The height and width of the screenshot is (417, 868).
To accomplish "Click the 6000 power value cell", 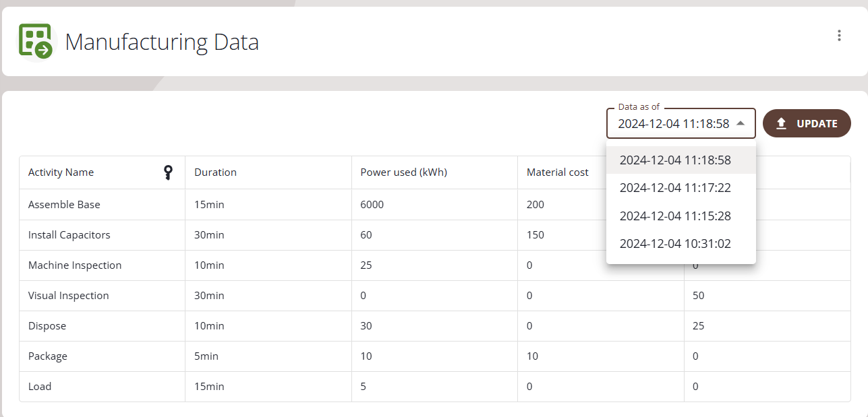I will [372, 205].
